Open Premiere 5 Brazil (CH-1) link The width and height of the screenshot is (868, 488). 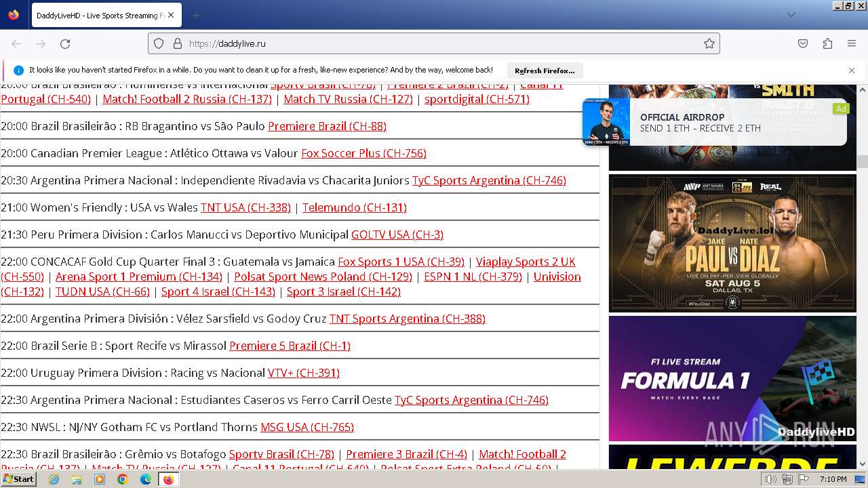coord(290,346)
